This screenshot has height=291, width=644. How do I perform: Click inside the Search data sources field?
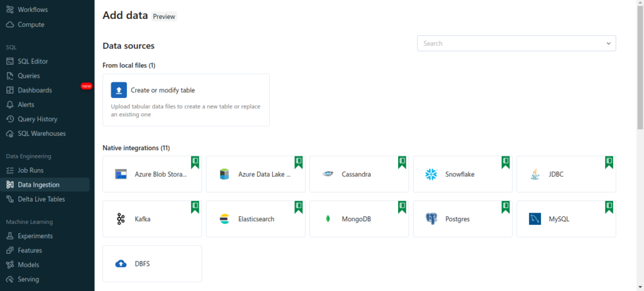(509, 43)
